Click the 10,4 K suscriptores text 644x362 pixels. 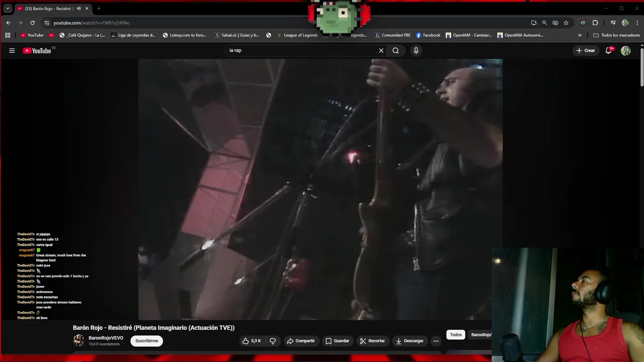[x=104, y=344]
